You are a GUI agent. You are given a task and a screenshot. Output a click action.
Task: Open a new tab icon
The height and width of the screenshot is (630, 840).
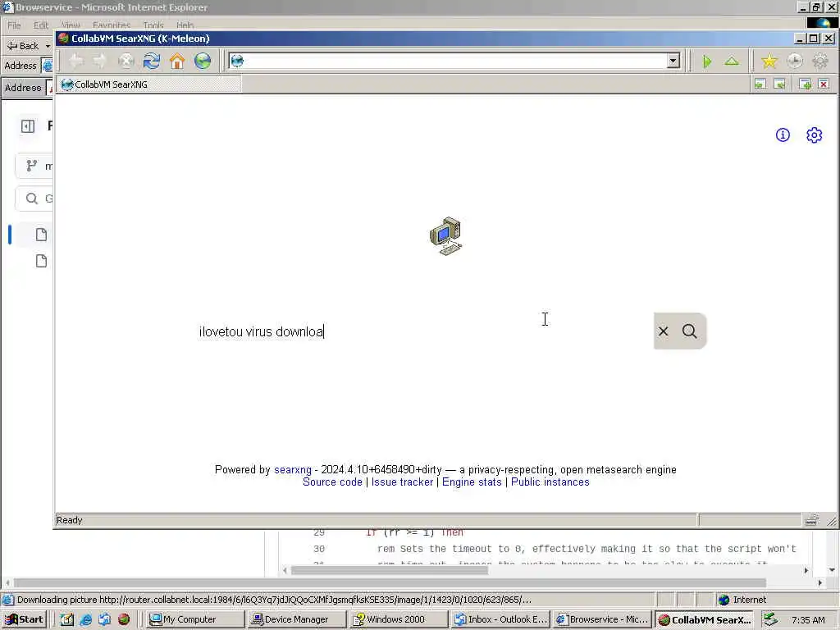(805, 84)
